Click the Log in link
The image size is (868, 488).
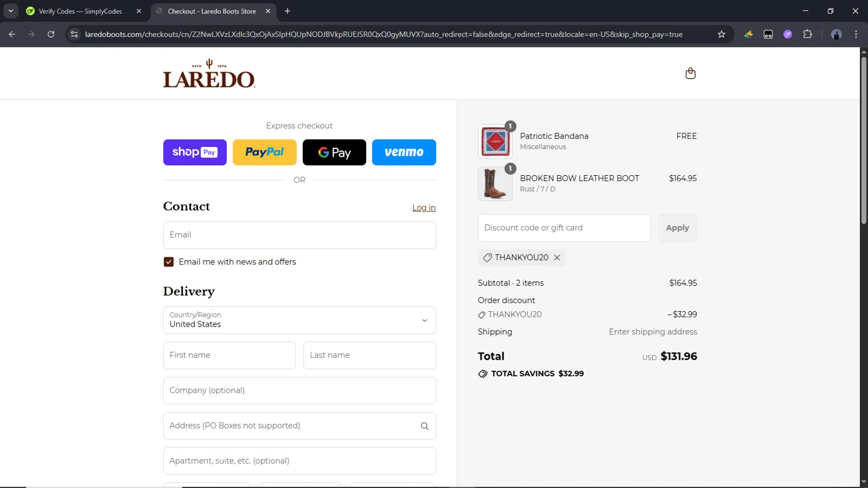click(x=424, y=208)
